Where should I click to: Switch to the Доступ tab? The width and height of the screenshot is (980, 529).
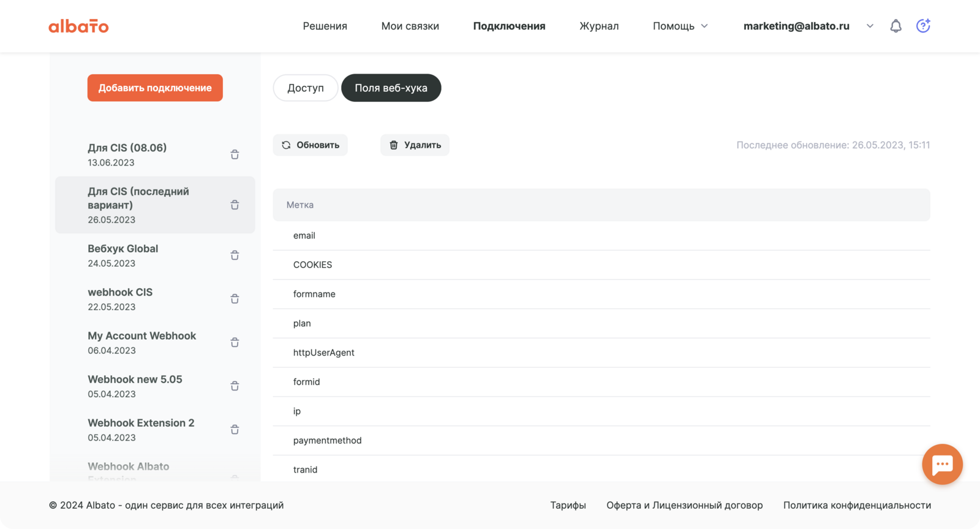pyautogui.click(x=305, y=88)
